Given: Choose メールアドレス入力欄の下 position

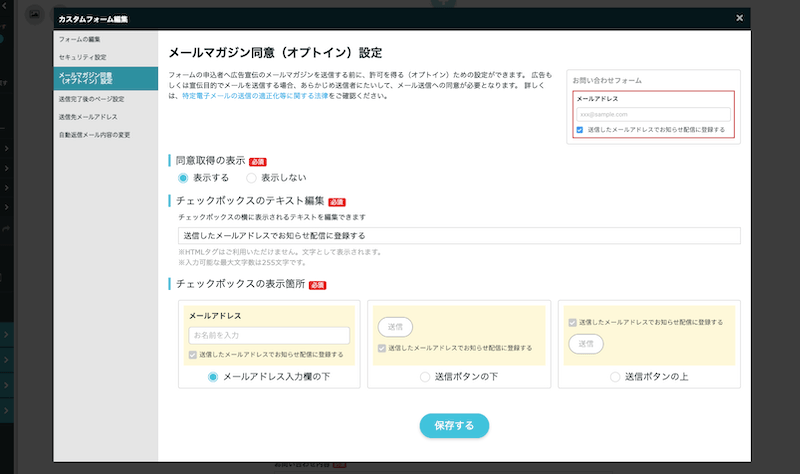Looking at the screenshot, I should (x=213, y=377).
